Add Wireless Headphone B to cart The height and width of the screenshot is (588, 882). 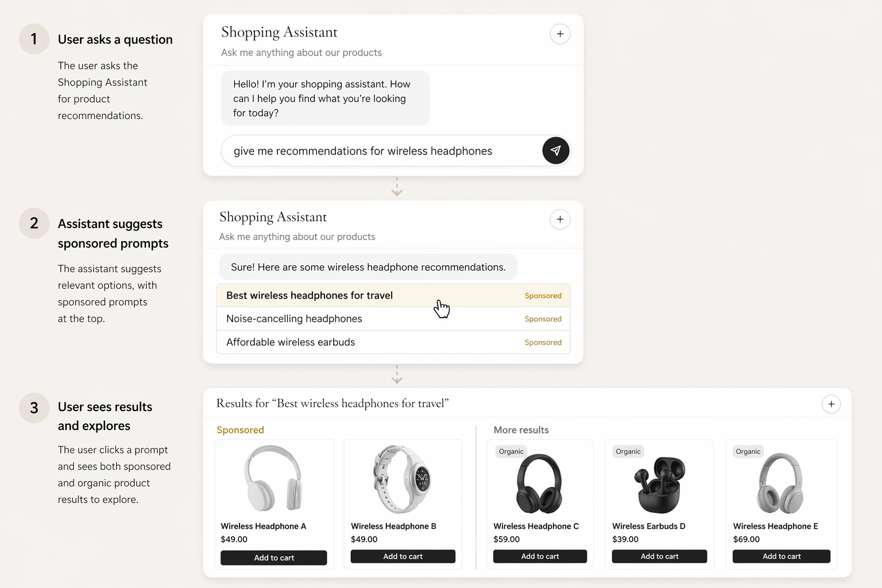(403, 556)
